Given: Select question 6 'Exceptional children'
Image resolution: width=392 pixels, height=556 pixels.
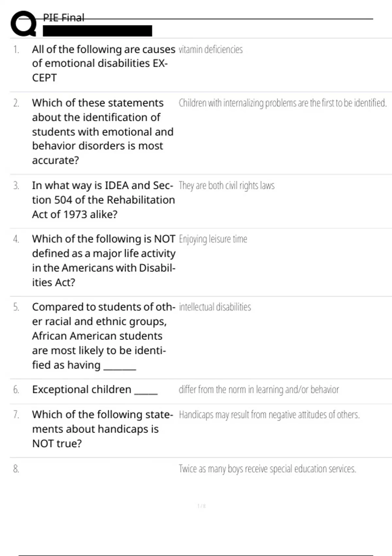Looking at the screenshot, I should [95, 390].
